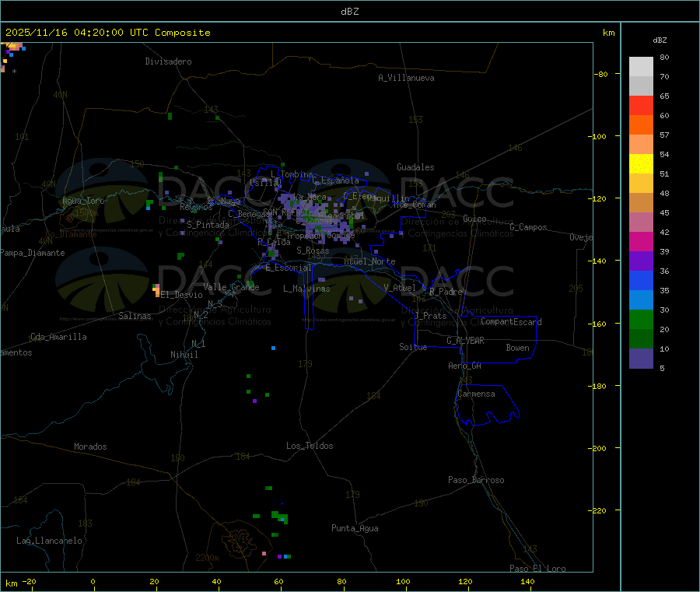Click the Paso_El_Loro location label

pos(537,569)
